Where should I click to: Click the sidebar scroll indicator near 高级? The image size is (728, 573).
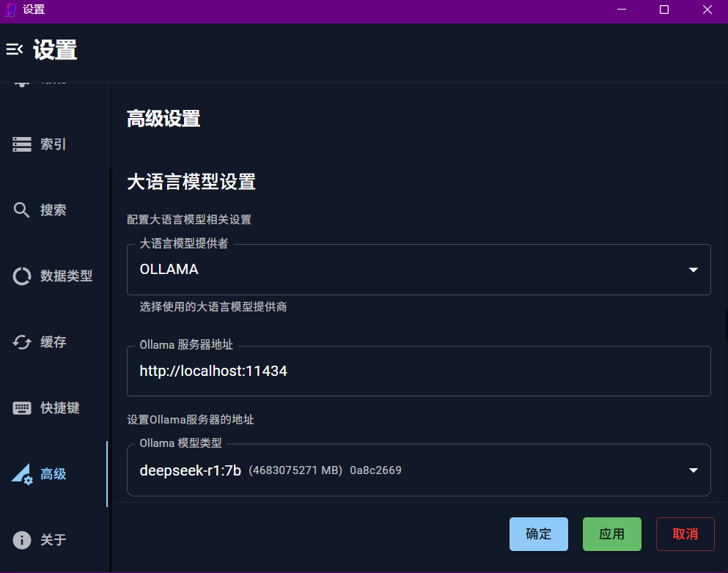107,473
